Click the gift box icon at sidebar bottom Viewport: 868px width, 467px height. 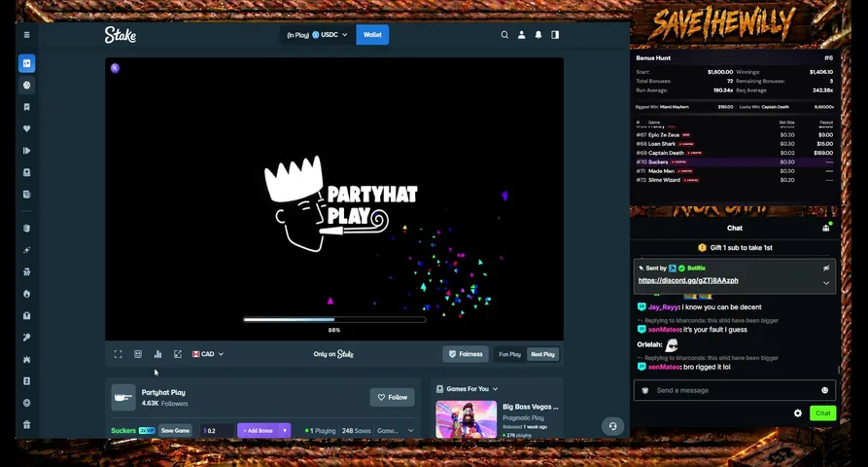(x=26, y=425)
